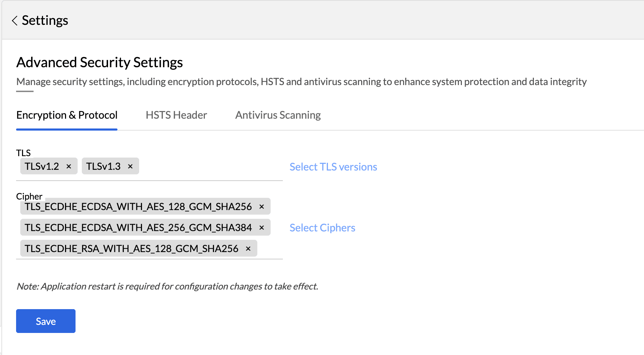
Task: Remove TLS_ECDHE_RSA_WITH_AES_128_GCM_SHA256 cipher
Action: (248, 249)
